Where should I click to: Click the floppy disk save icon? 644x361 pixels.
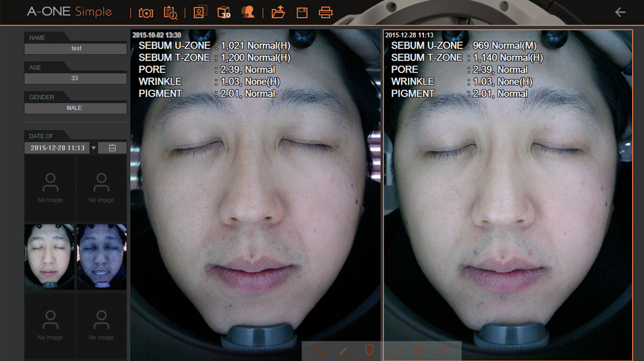coord(302,12)
